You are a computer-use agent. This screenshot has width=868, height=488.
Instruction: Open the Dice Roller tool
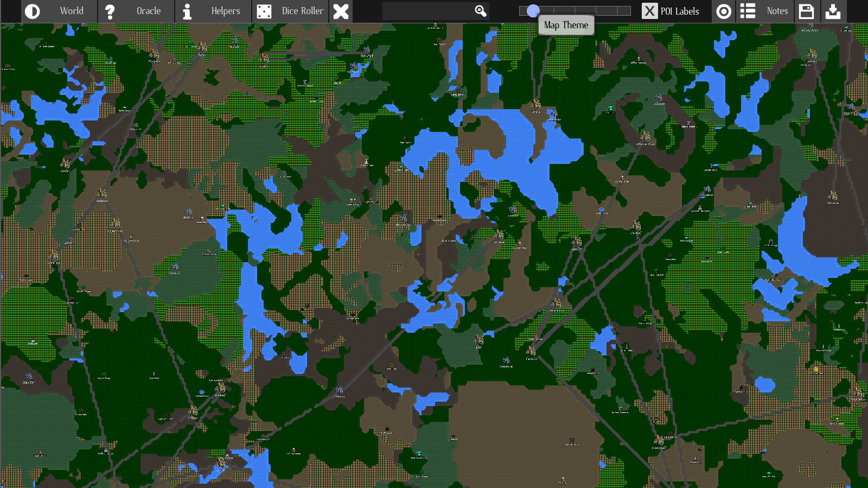(302, 11)
